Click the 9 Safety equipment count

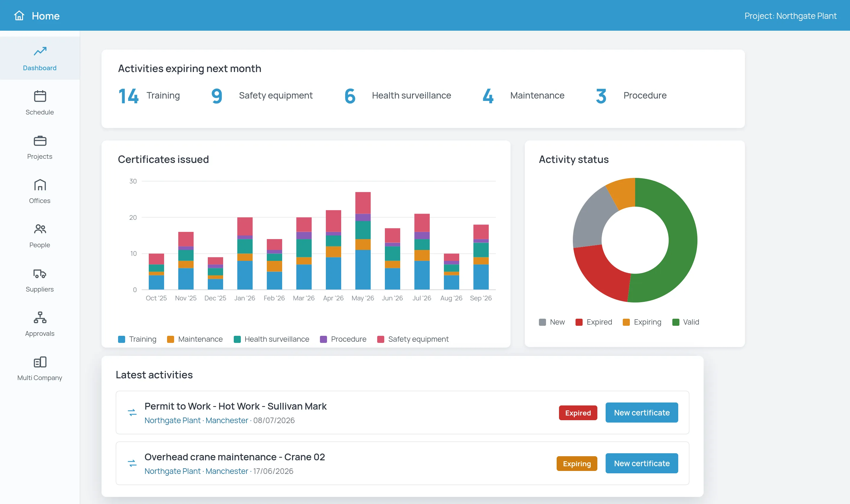(261, 96)
